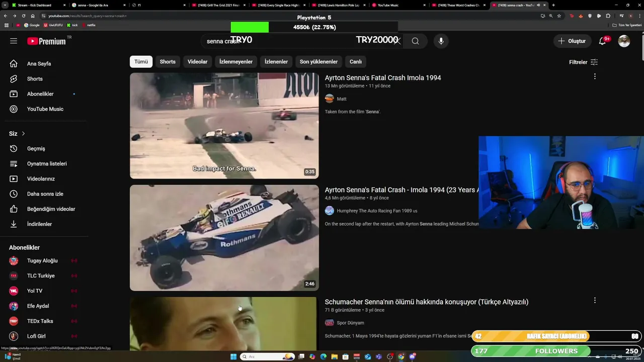Image resolution: width=644 pixels, height=362 pixels.
Task: Mute audio on senna crash tab
Action: click(x=538, y=5)
